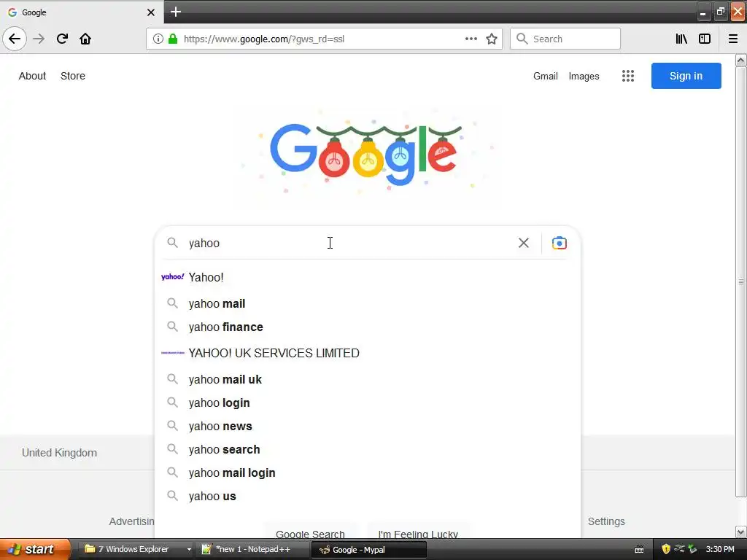
Task: Switch to Notepad++ in the taskbar
Action: pos(252,550)
